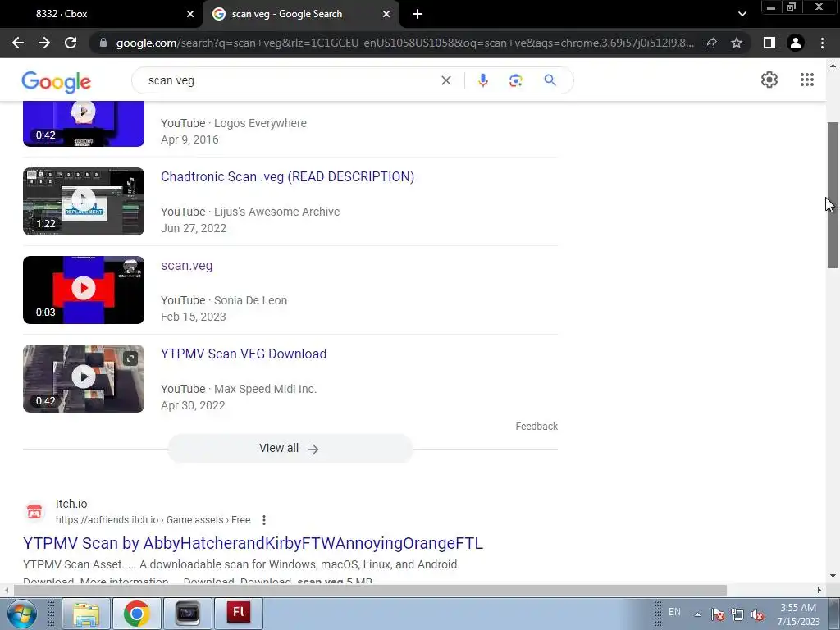Open the Chrome three-dot menu
The height and width of the screenshot is (630, 840).
pos(822,43)
